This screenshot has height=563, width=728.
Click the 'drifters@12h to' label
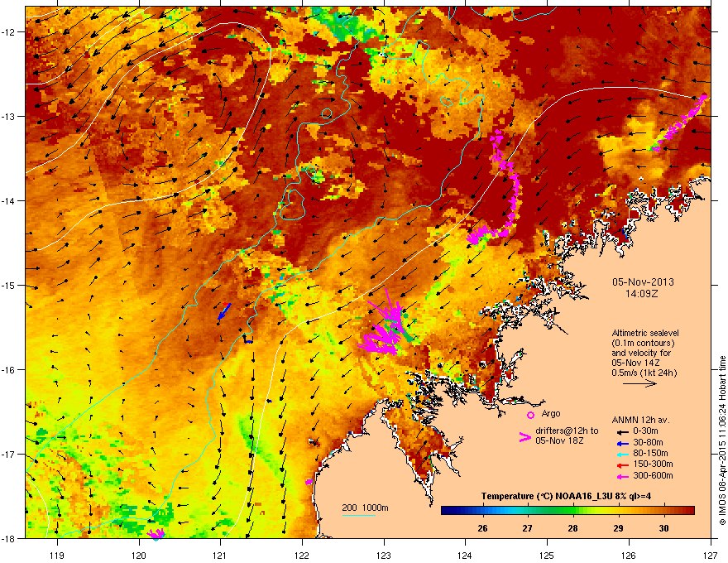tap(567, 431)
